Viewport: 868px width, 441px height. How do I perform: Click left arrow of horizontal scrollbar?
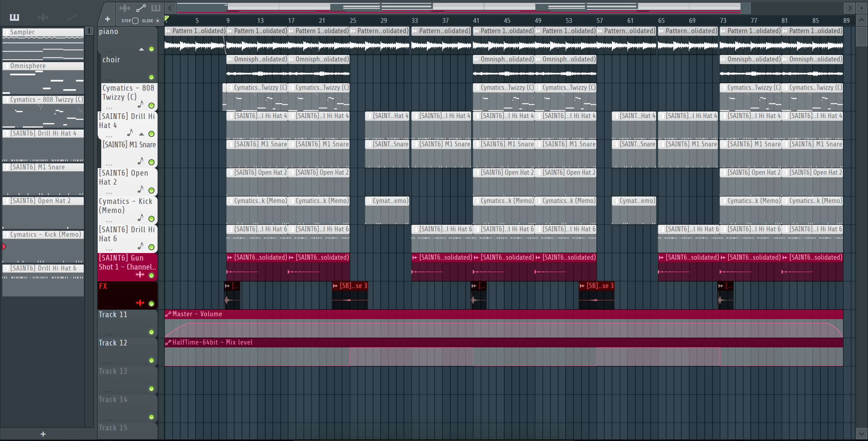(x=170, y=8)
